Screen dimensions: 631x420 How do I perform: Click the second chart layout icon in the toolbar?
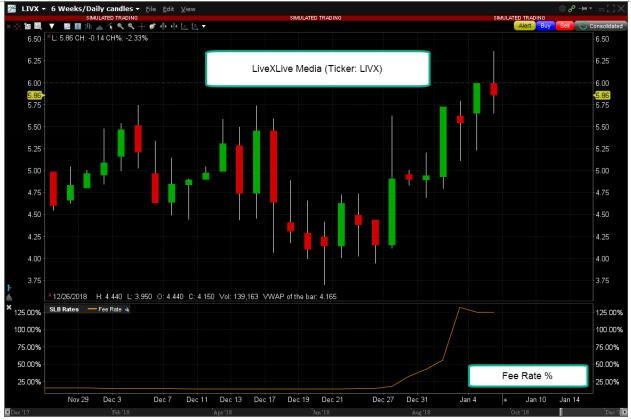pyautogui.click(x=78, y=26)
